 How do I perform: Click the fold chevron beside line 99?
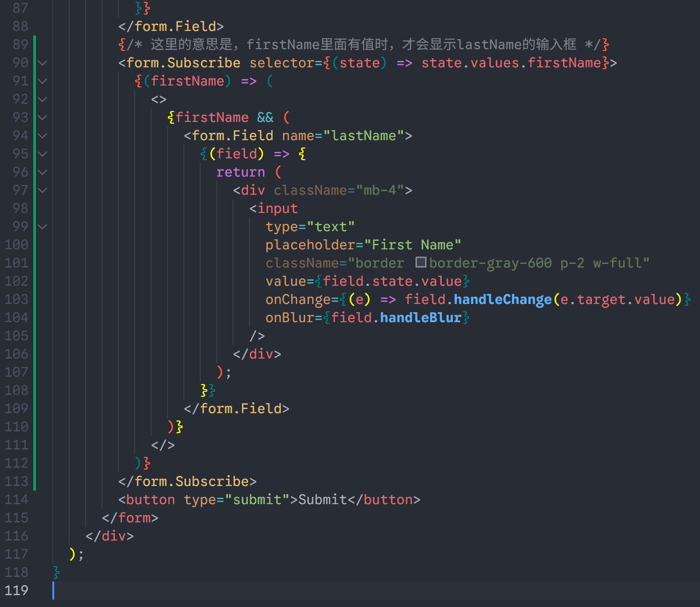[x=42, y=227]
